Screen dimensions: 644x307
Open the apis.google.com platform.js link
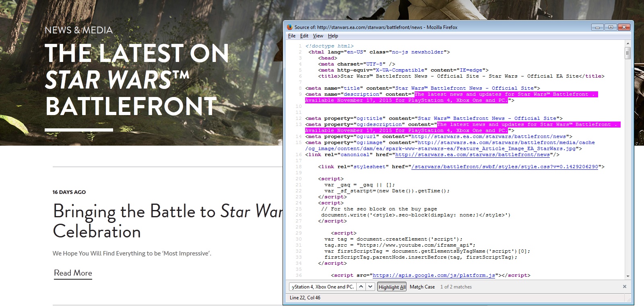pos(434,275)
